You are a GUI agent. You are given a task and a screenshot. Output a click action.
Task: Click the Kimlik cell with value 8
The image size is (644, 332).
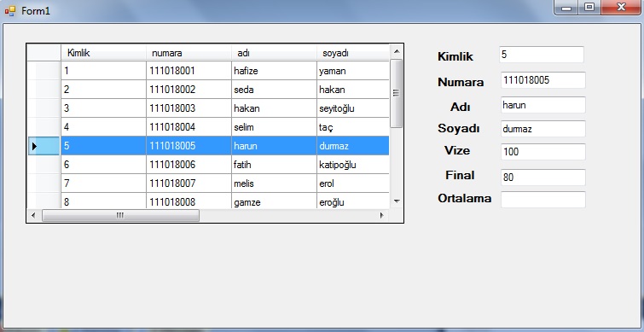coord(103,201)
